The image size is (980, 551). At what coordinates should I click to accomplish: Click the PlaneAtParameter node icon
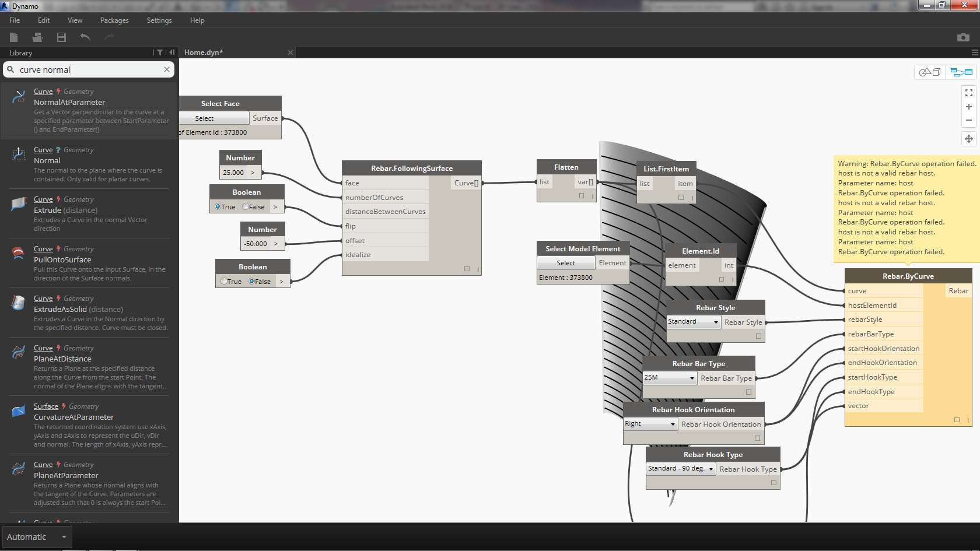click(19, 469)
